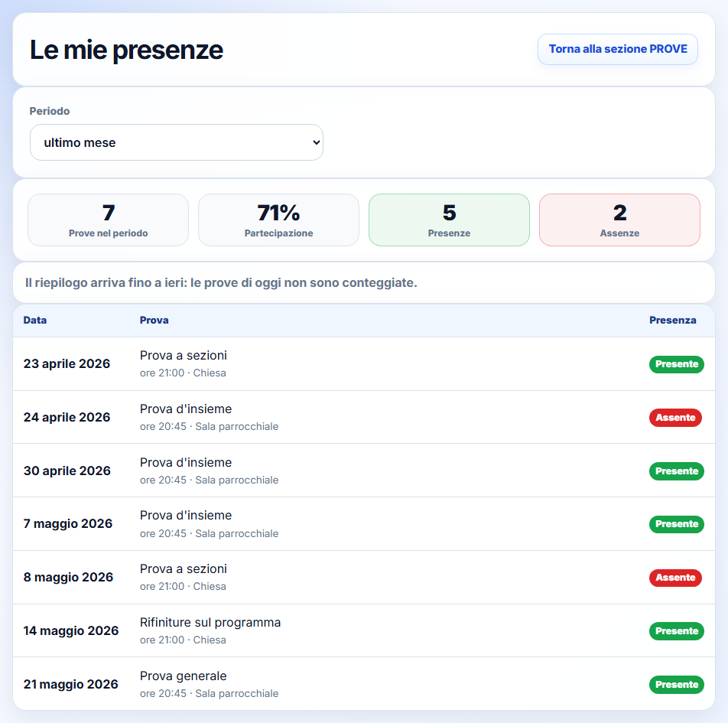This screenshot has height=723, width=728.
Task: Click the Assente badge for 8 maggio
Action: (675, 578)
